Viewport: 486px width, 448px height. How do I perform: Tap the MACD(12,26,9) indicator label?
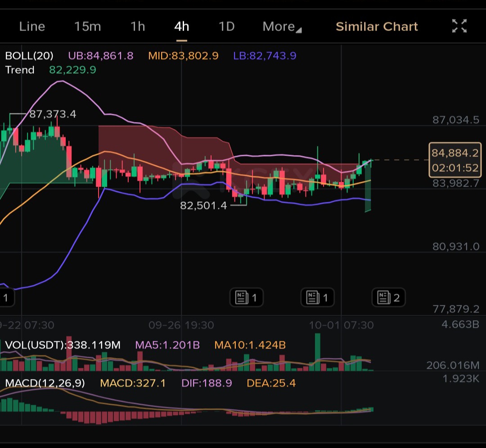click(45, 383)
